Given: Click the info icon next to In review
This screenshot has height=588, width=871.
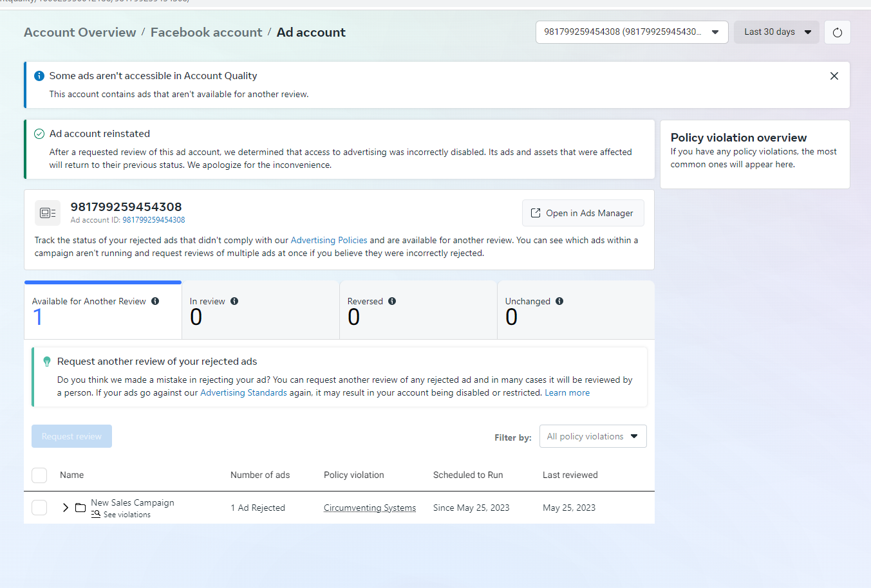Looking at the screenshot, I should point(234,301).
